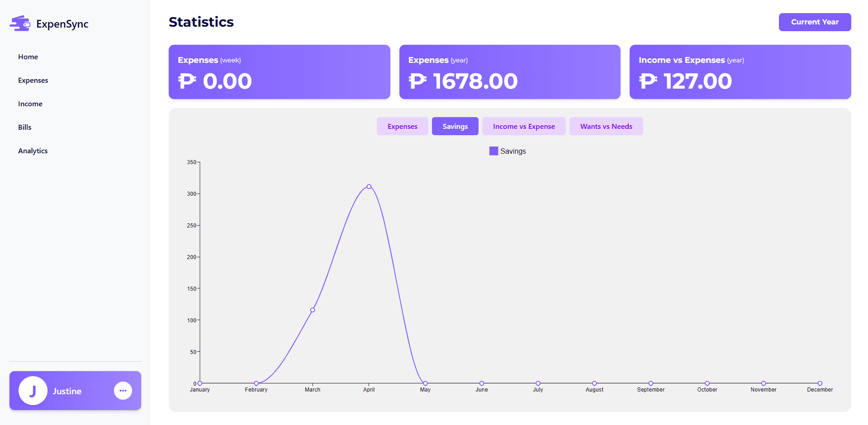Click the ExpenSync wallet logo icon
868x425 pixels.
(20, 24)
